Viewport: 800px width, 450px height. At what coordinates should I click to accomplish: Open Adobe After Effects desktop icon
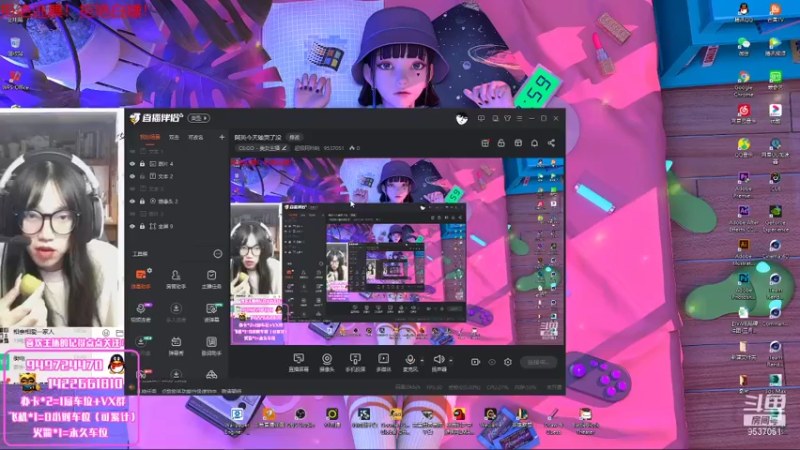(x=743, y=217)
